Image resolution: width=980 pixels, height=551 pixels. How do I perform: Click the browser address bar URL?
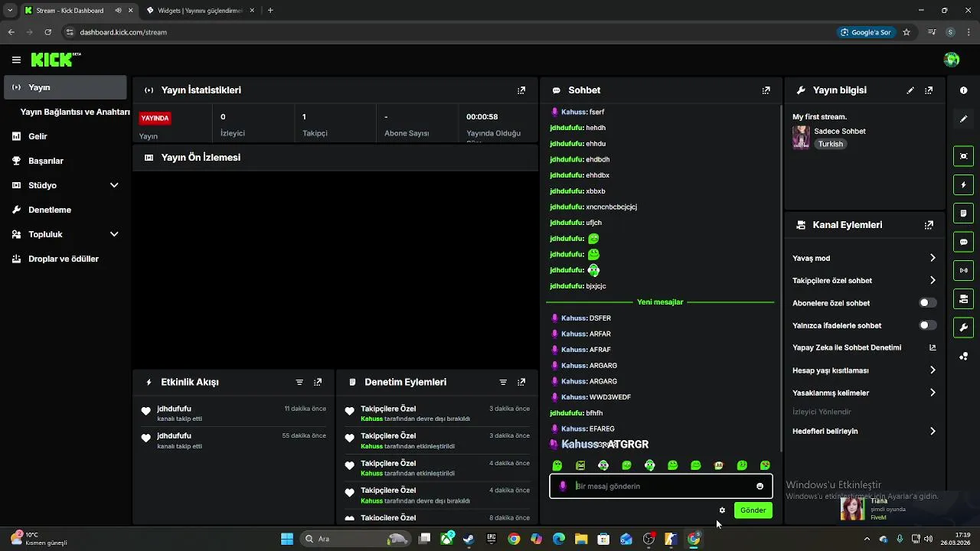pyautogui.click(x=123, y=32)
